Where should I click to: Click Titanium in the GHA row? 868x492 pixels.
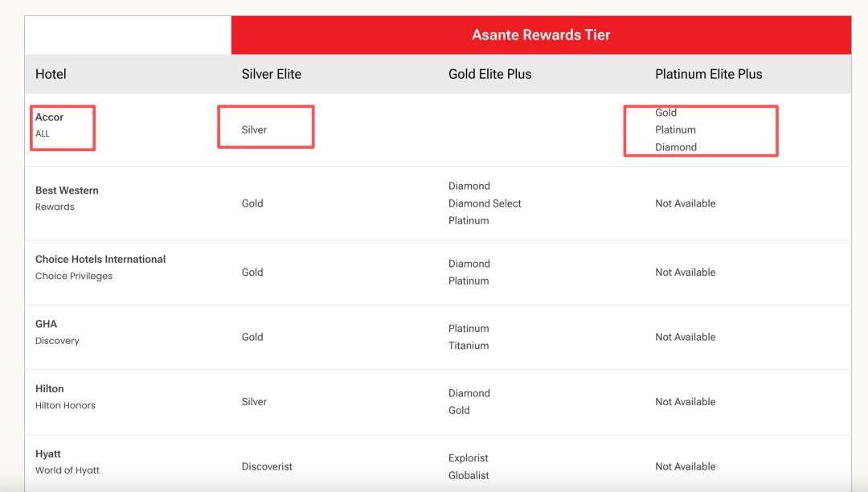(x=469, y=346)
